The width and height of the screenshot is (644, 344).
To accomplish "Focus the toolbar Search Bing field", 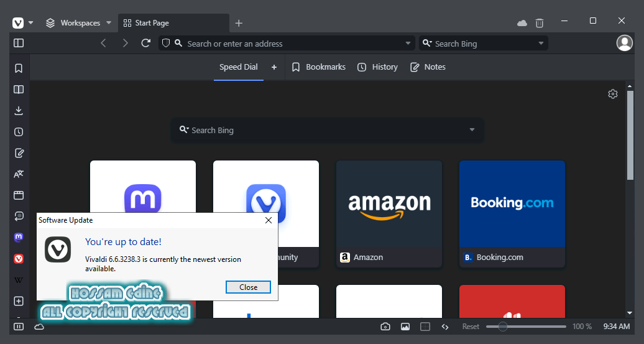I will click(485, 44).
